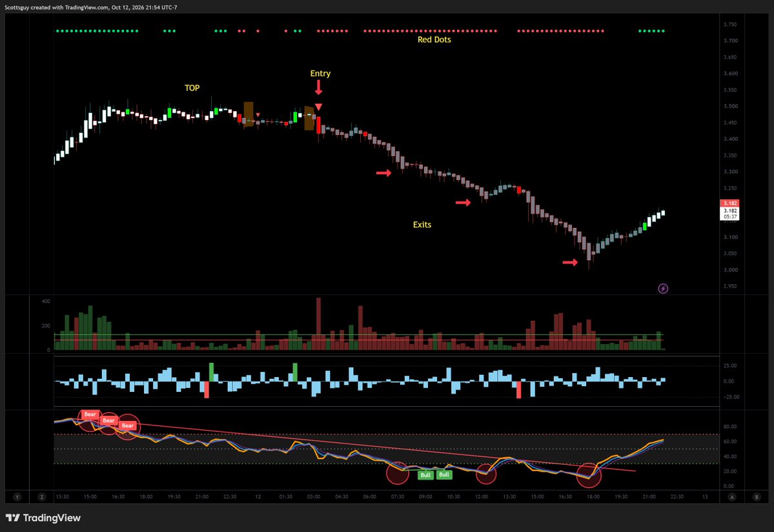Click the 07:30 time axis label
This screenshot has height=532, width=774.
398,497
